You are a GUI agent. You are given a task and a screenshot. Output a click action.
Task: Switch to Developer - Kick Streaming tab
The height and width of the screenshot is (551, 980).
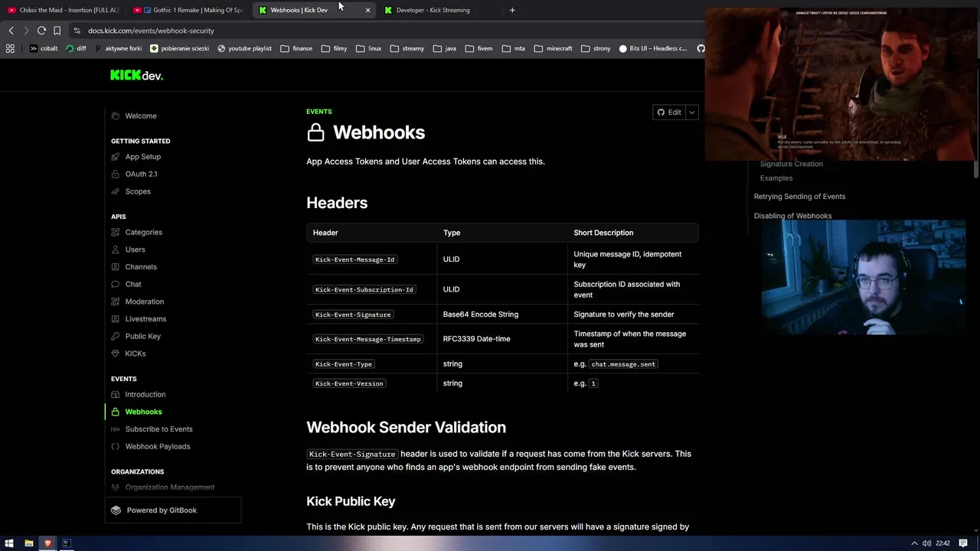[440, 10]
